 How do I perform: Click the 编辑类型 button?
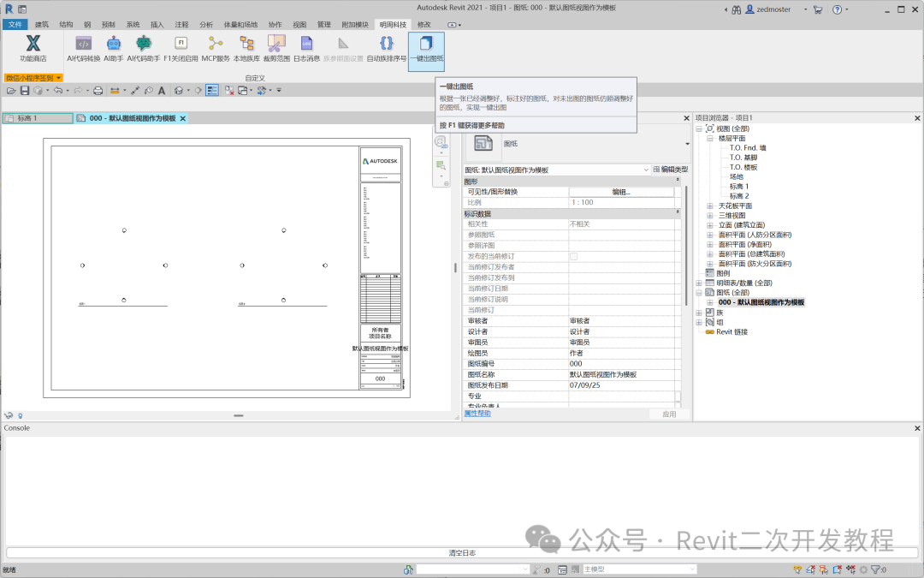point(671,170)
